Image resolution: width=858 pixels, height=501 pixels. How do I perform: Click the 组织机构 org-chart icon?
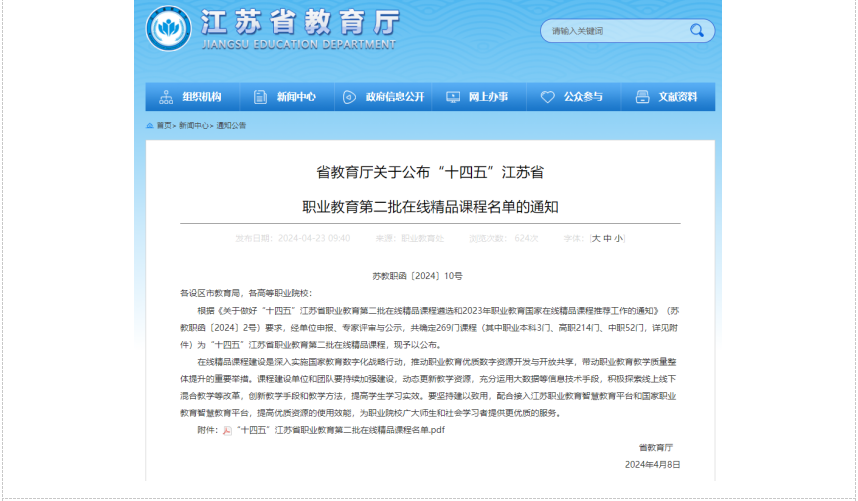click(165, 97)
